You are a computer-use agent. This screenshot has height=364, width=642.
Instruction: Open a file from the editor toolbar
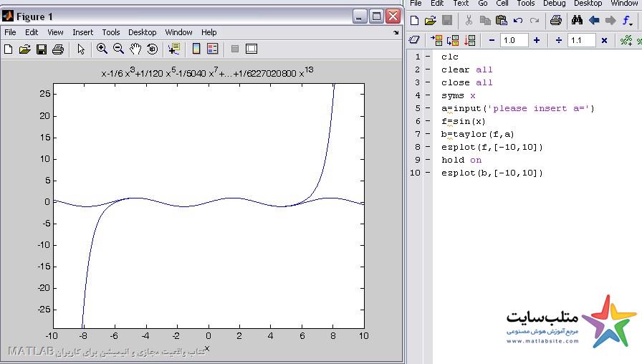click(x=431, y=20)
